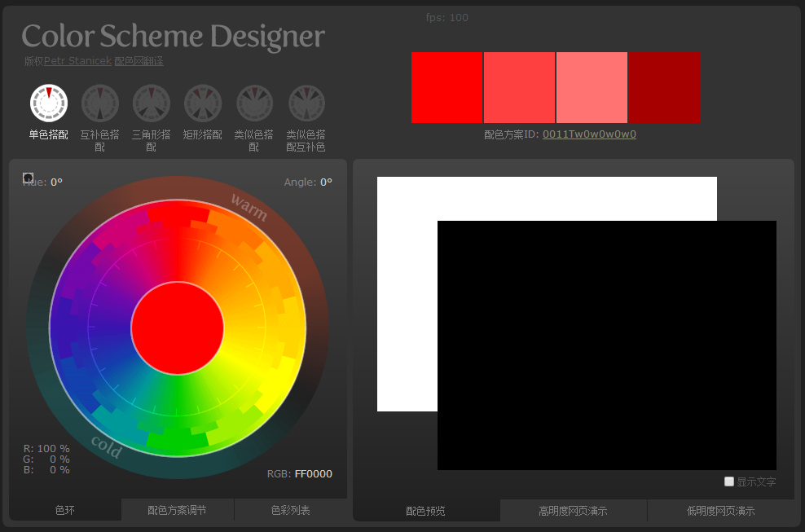Image resolution: width=805 pixels, height=532 pixels.
Task: Select the 互补色搭配 complement scheme icon
Action: click(x=100, y=103)
